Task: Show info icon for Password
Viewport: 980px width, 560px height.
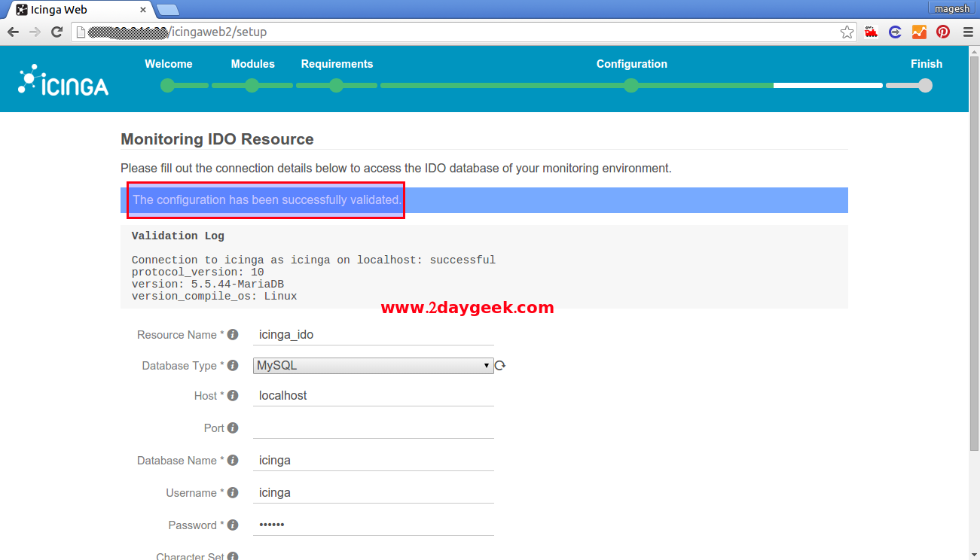Action: coord(233,525)
